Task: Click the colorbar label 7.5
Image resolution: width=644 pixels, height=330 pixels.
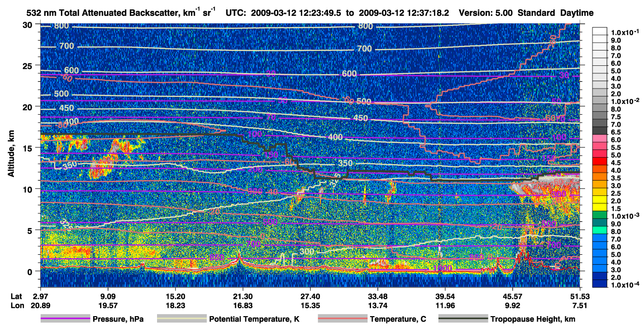Action: 616,117
